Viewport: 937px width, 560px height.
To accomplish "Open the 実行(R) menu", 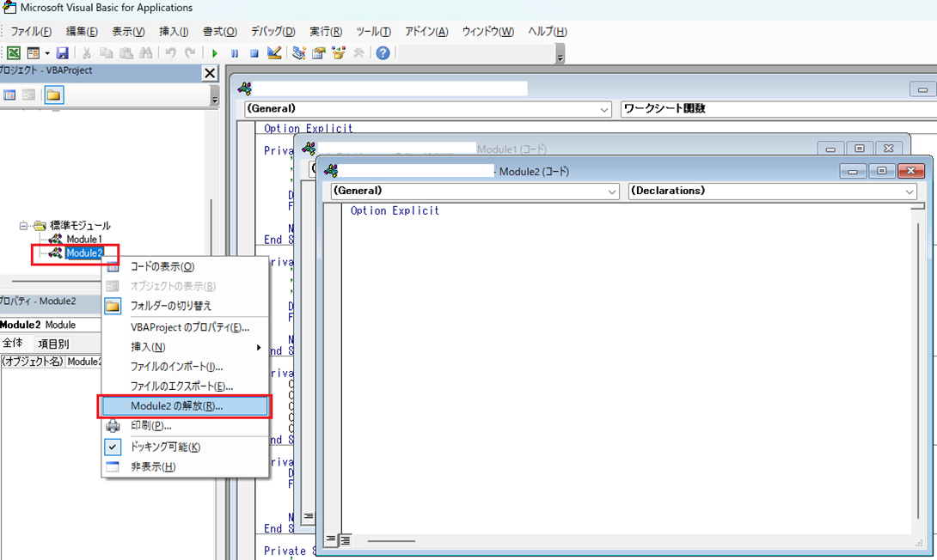I will coord(326,32).
